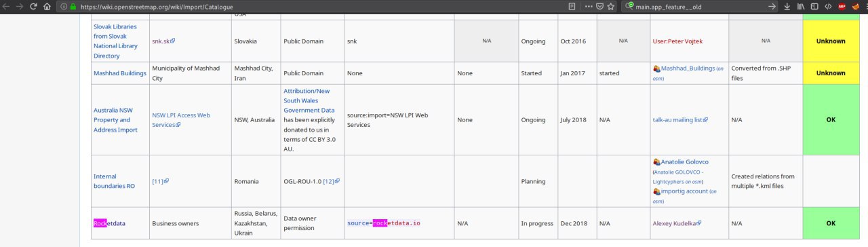Click the green padlock security icon

[73, 6]
